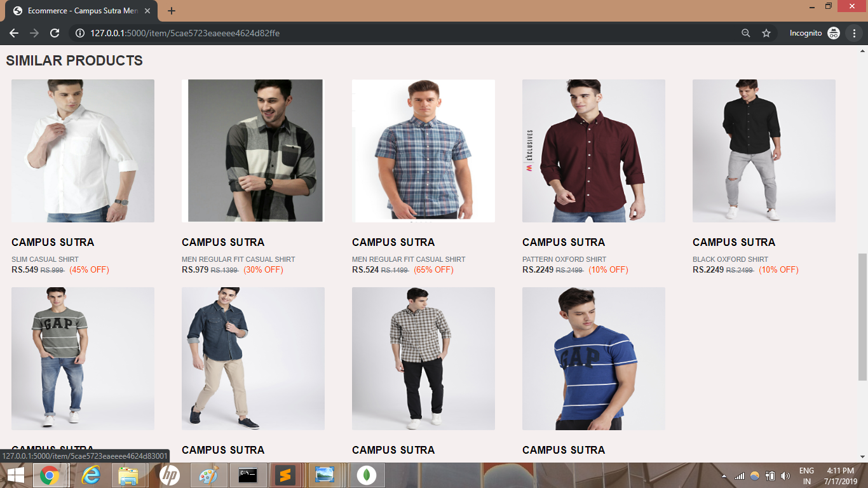This screenshot has width=868, height=488.
Task: Close the Ecommerce Campus Sutra tab
Action: coord(147,11)
